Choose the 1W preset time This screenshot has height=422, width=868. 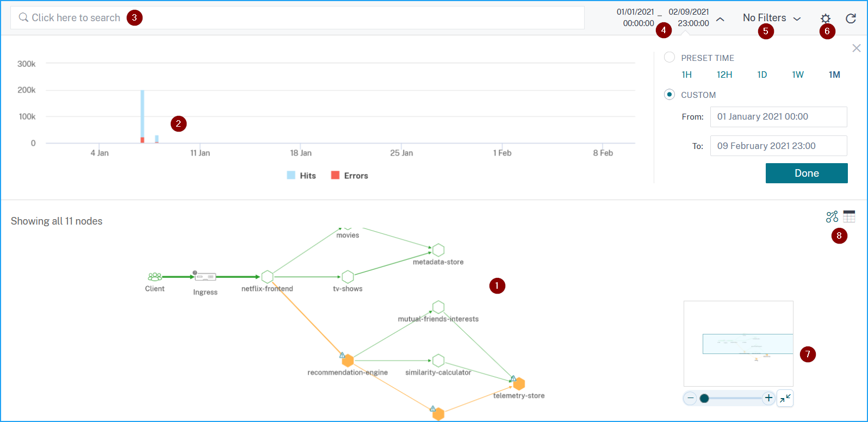[x=798, y=75]
